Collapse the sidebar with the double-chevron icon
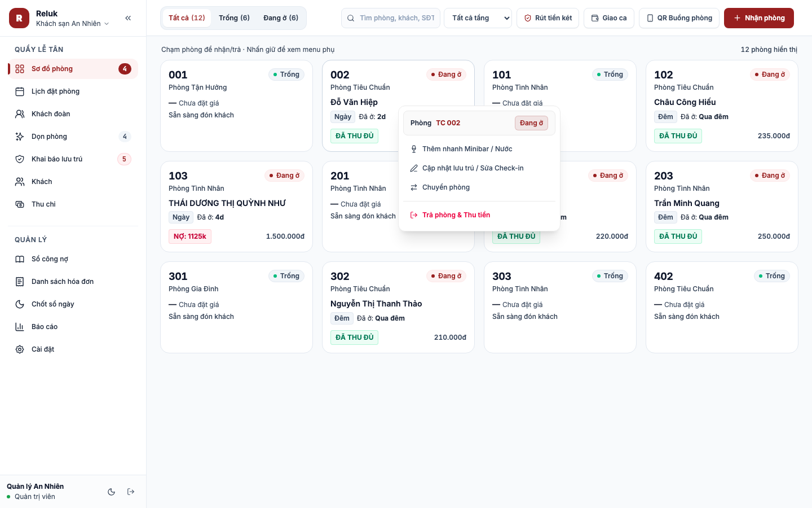This screenshot has width=812, height=508. tap(128, 18)
